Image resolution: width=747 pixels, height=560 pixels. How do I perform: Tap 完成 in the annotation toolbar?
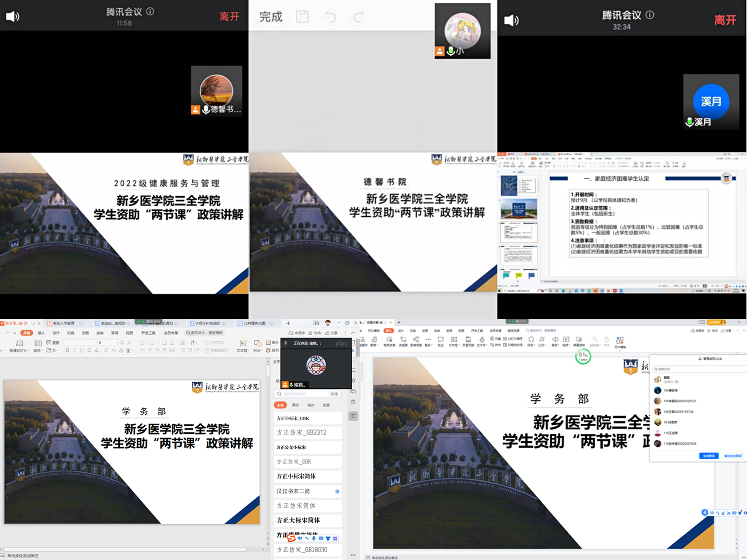point(271,17)
